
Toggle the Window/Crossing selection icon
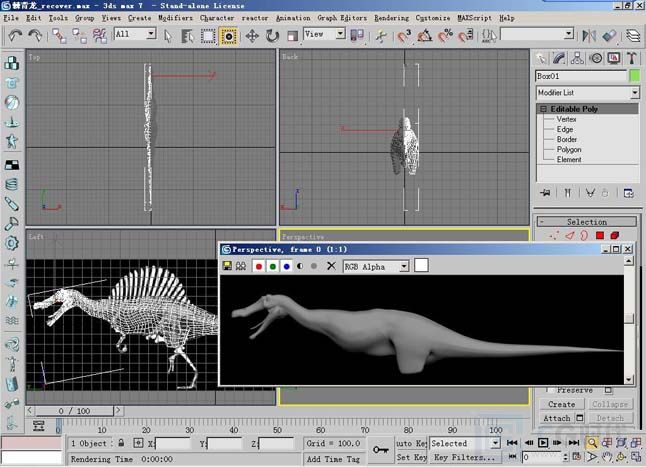pos(228,36)
